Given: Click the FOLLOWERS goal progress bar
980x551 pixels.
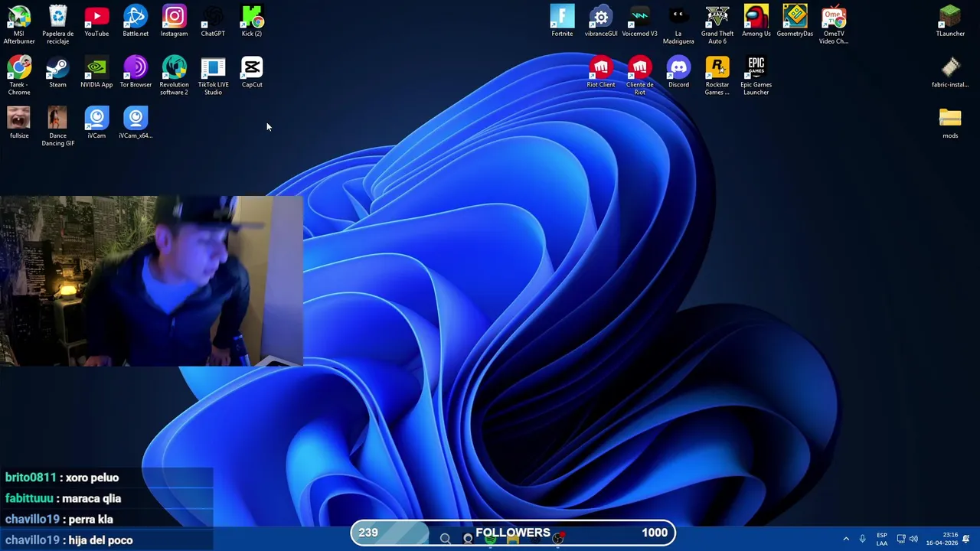Looking at the screenshot, I should [x=513, y=533].
